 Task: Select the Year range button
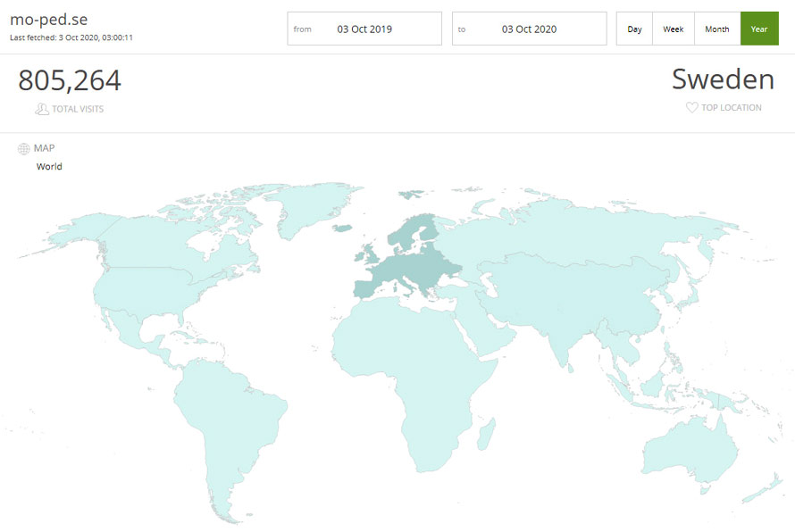(759, 29)
